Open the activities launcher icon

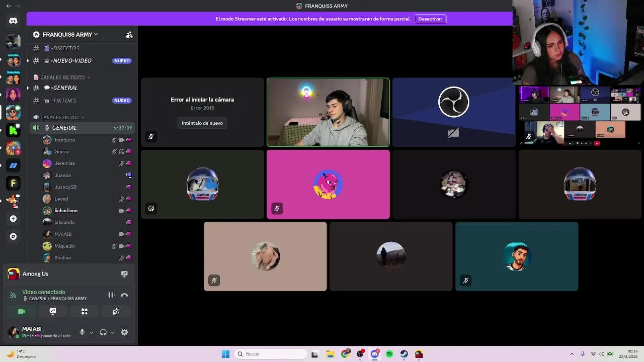(x=85, y=311)
